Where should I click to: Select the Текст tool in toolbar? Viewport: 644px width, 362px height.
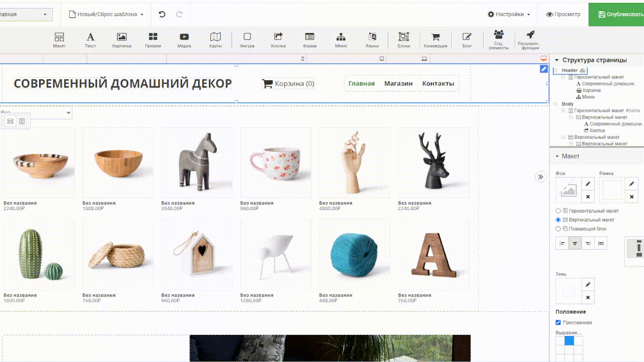tap(91, 40)
